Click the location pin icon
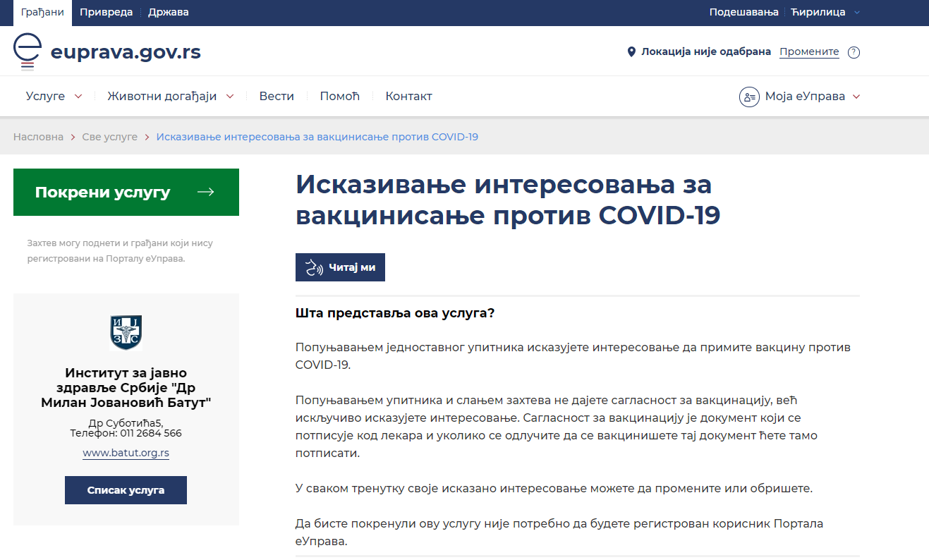The height and width of the screenshot is (560, 929). click(x=631, y=52)
